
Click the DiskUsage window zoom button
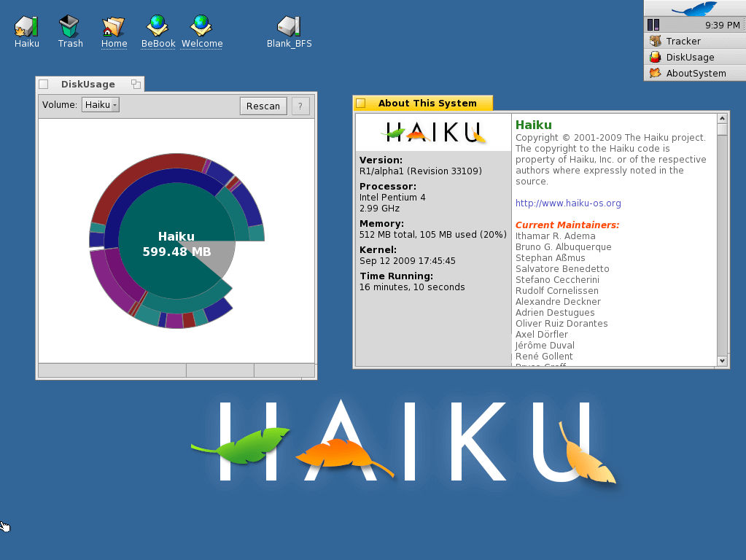point(136,84)
